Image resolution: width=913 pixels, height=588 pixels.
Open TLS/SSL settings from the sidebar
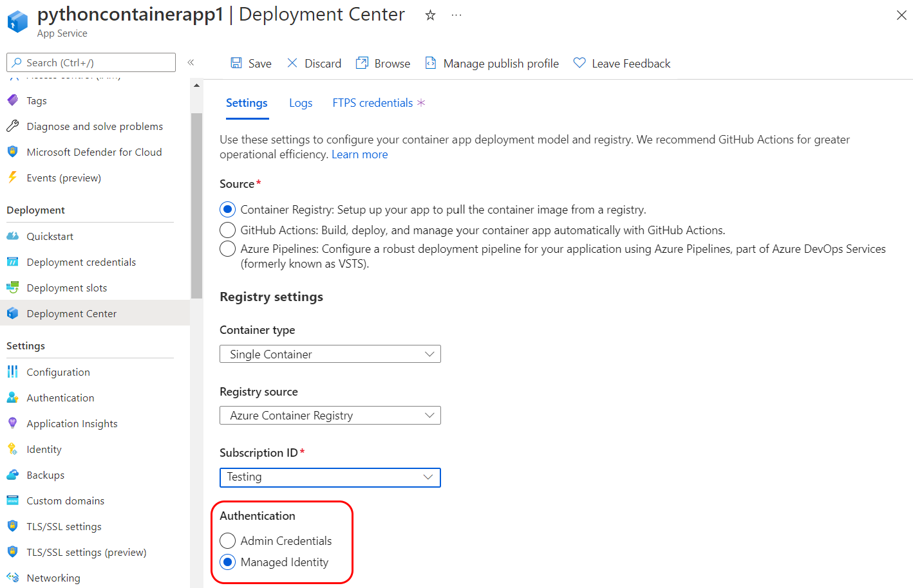point(64,526)
